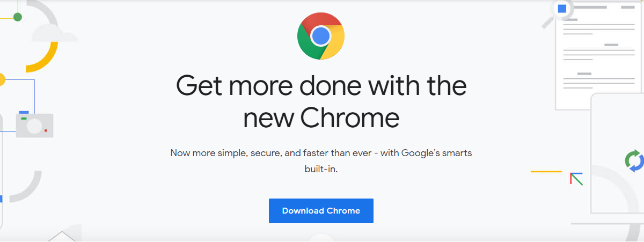Click the Chrome logo icon
This screenshot has height=242, width=644.
coord(321,36)
